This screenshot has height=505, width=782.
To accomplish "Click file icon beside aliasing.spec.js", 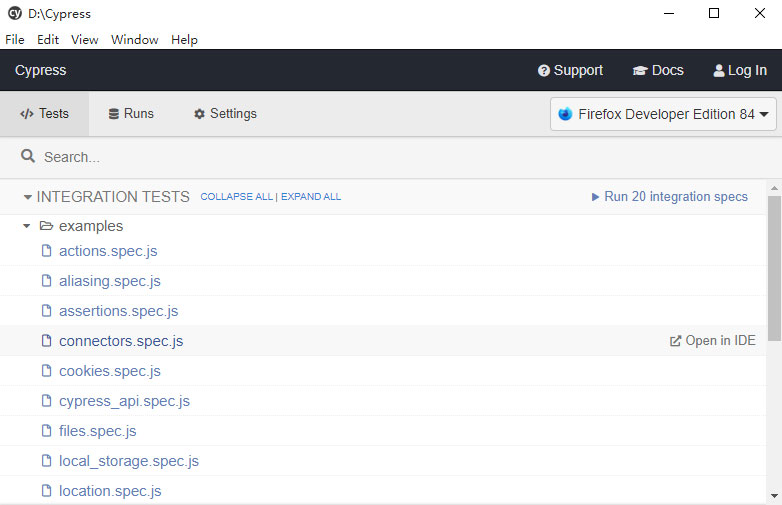I will 46,281.
